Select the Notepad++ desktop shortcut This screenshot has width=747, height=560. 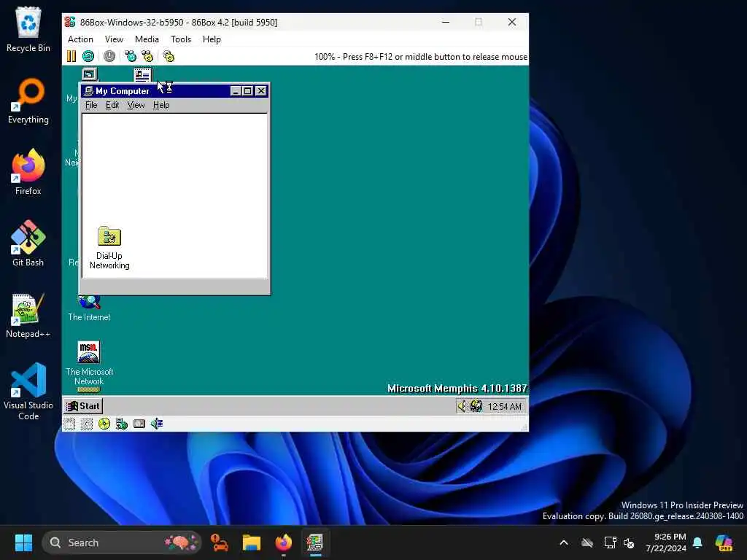28,315
